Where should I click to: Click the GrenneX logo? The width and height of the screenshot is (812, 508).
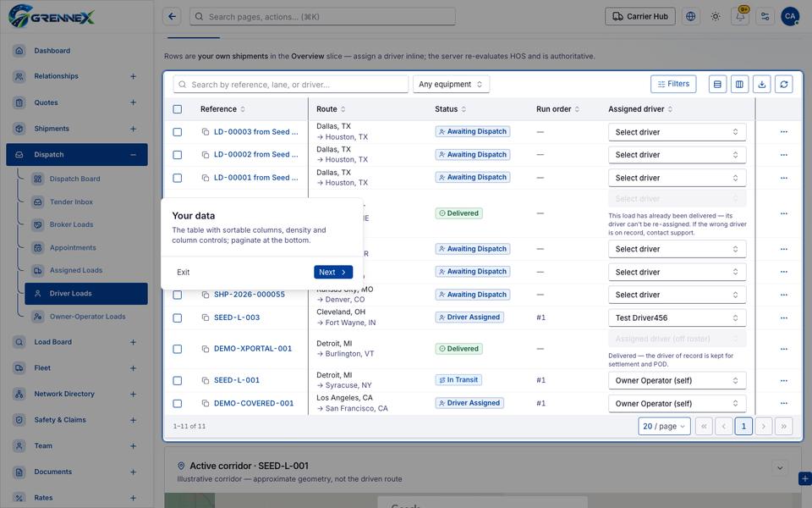52,16
